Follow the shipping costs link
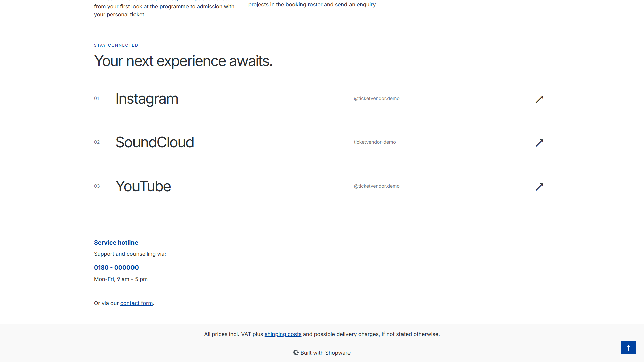Screen dimensions: 644x362 283,334
